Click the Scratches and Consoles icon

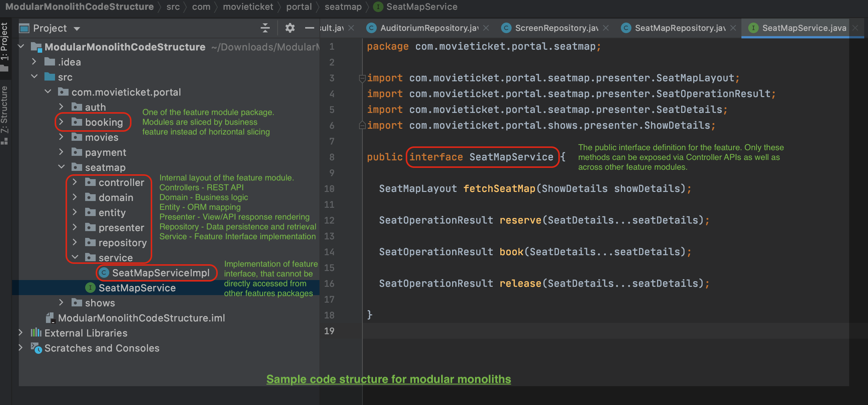click(x=36, y=348)
